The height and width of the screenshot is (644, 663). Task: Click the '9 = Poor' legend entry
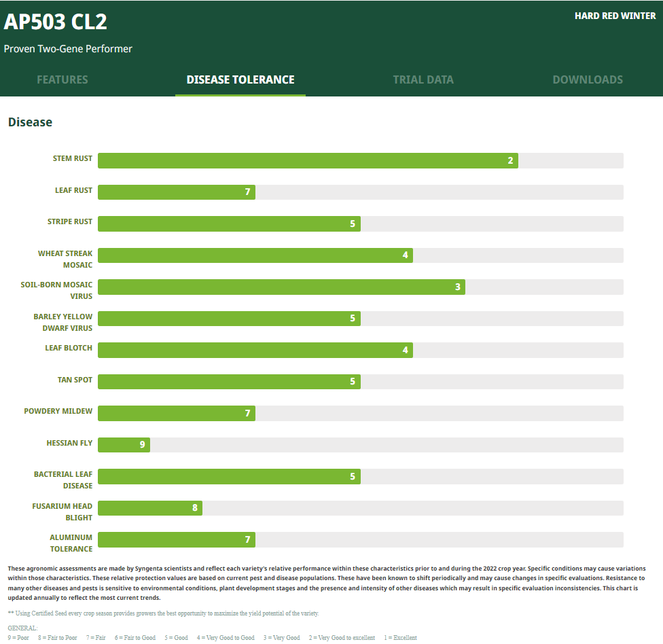pyautogui.click(x=18, y=638)
